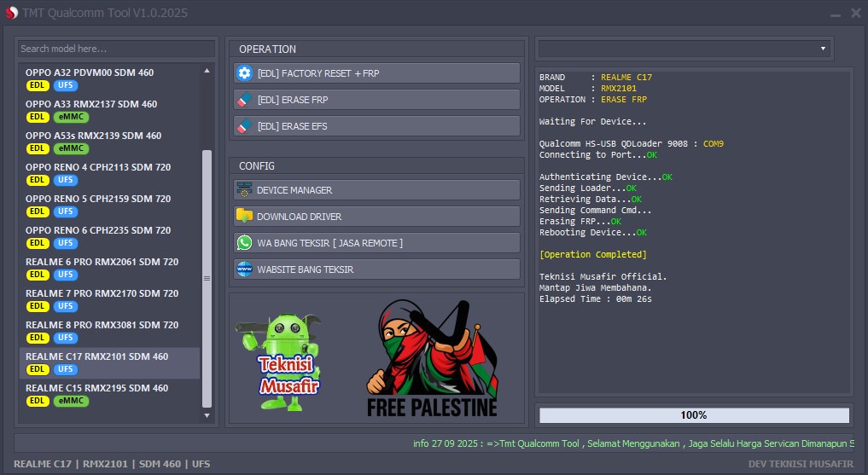This screenshot has width=868, height=475.
Task: Run [EDL] Factory Reset + FRP operation
Action: point(376,73)
